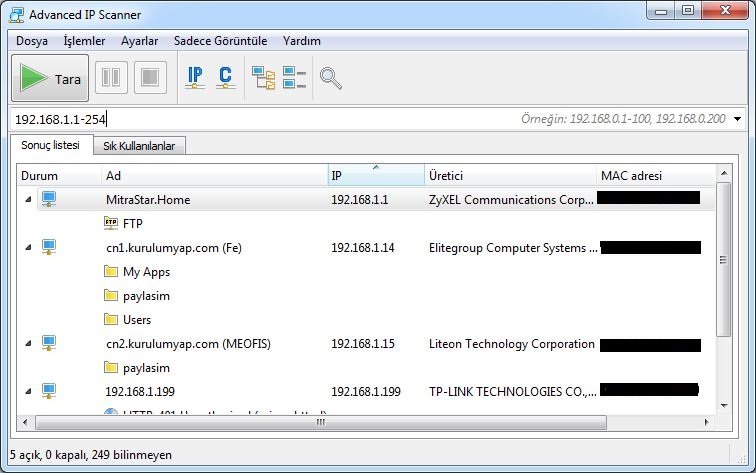Click computer icon of cn2.kurulumyap.com row

[49, 343]
